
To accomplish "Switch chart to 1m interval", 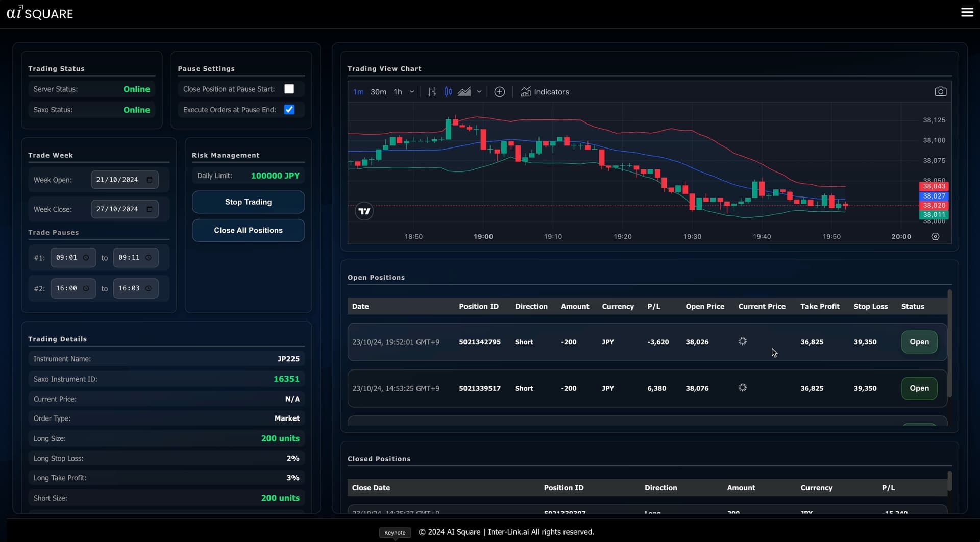I will tap(358, 92).
